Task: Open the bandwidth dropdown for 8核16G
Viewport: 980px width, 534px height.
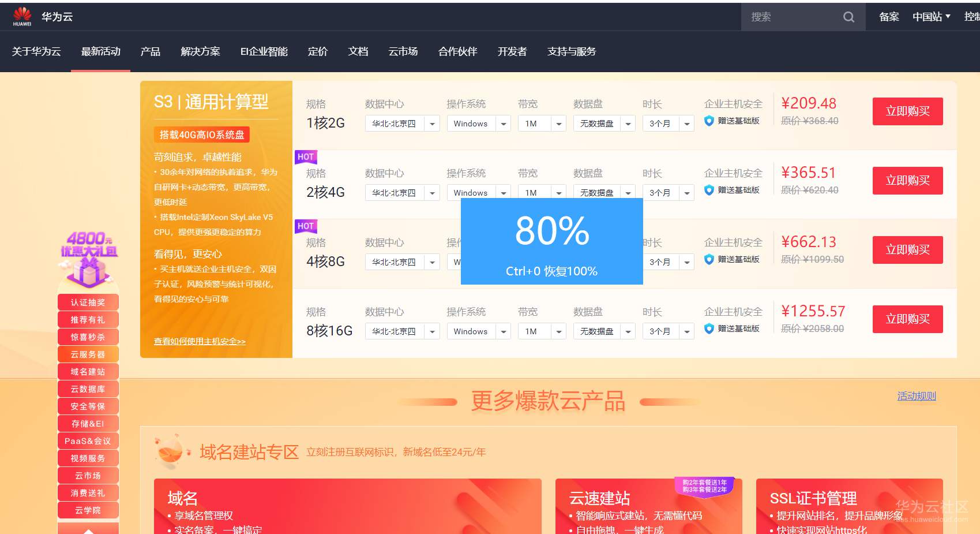Action: click(542, 331)
